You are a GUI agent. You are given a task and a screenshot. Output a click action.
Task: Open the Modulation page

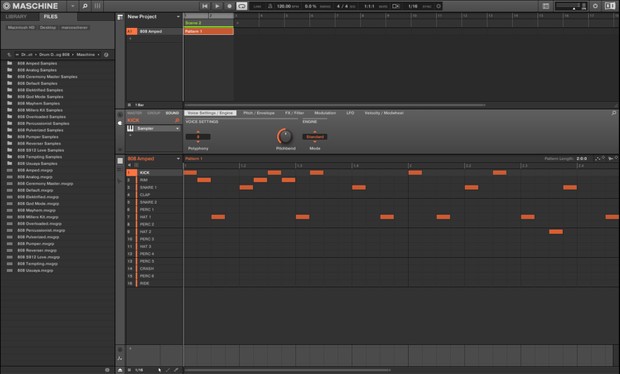click(x=325, y=113)
